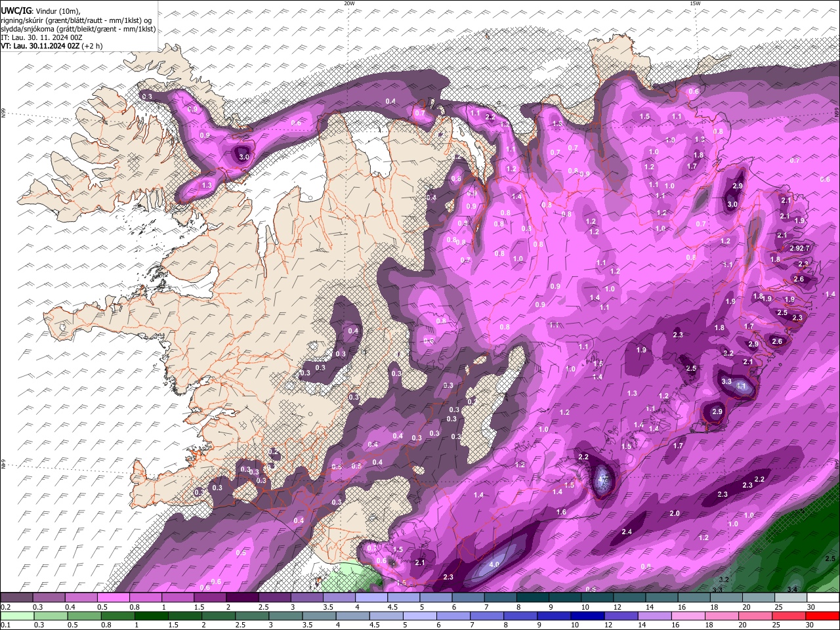Click the '2.0' precipitation value on the map
840x630 pixels.
click(675, 513)
